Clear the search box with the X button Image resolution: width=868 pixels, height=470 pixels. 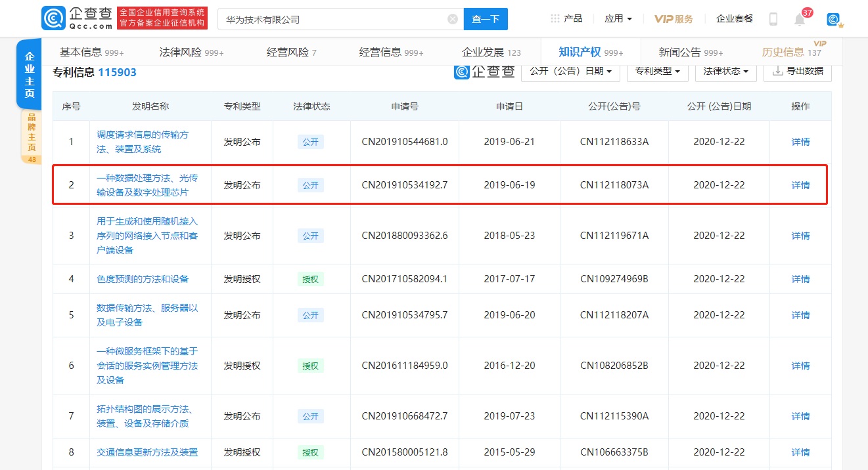[452, 18]
